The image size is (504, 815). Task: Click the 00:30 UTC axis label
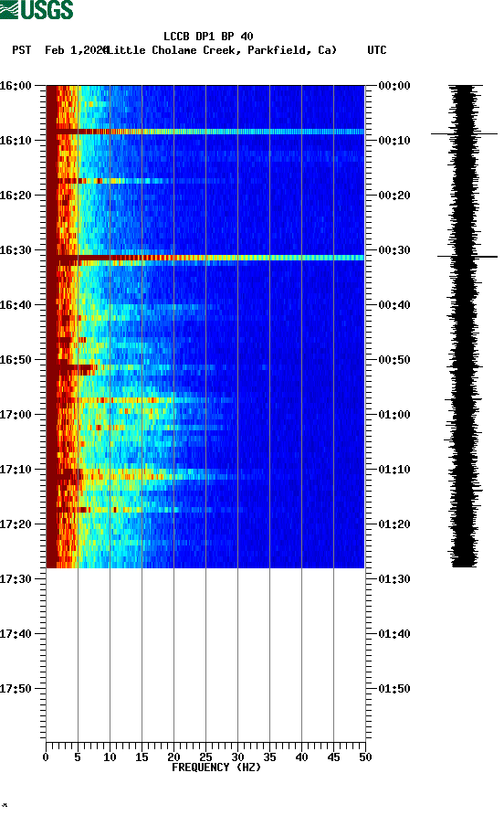click(x=394, y=250)
